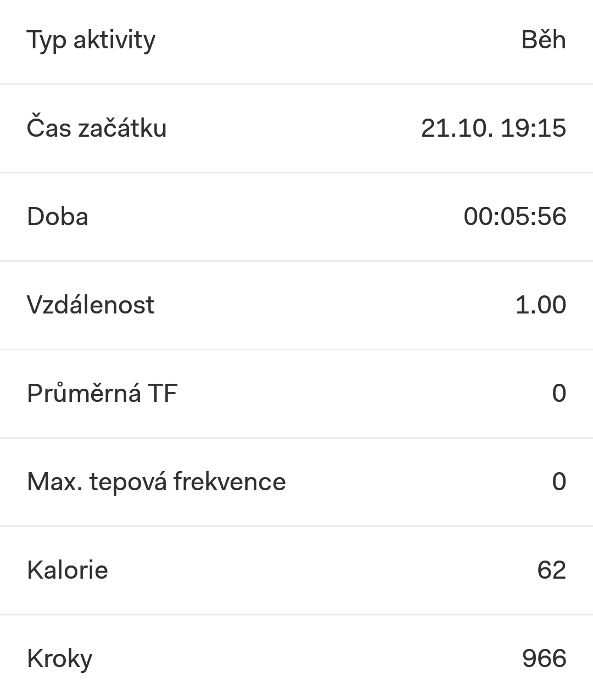Click divider below Typ aktivity row
The width and height of the screenshot is (593, 700).
[296, 85]
